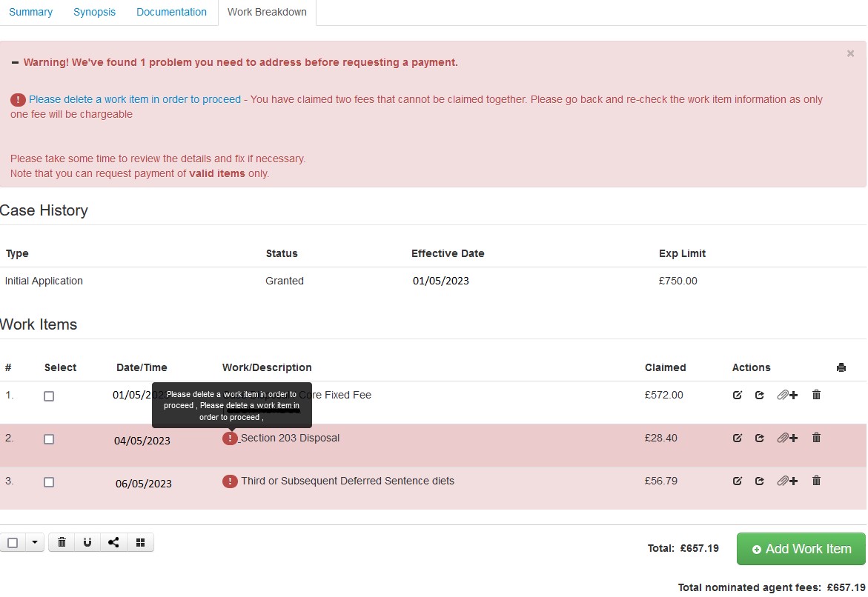
Task: Delete the Section 203 Disposal work item
Action: 816,438
